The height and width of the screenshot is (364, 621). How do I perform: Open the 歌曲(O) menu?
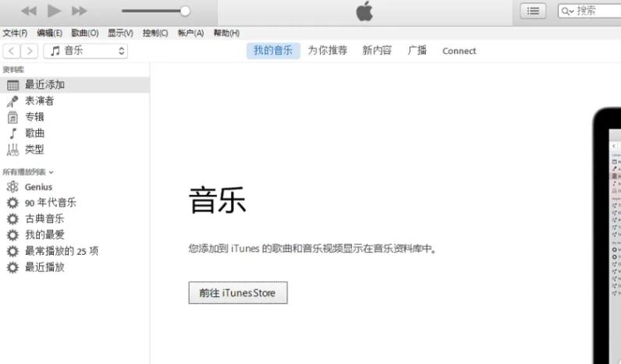pyautogui.click(x=85, y=33)
